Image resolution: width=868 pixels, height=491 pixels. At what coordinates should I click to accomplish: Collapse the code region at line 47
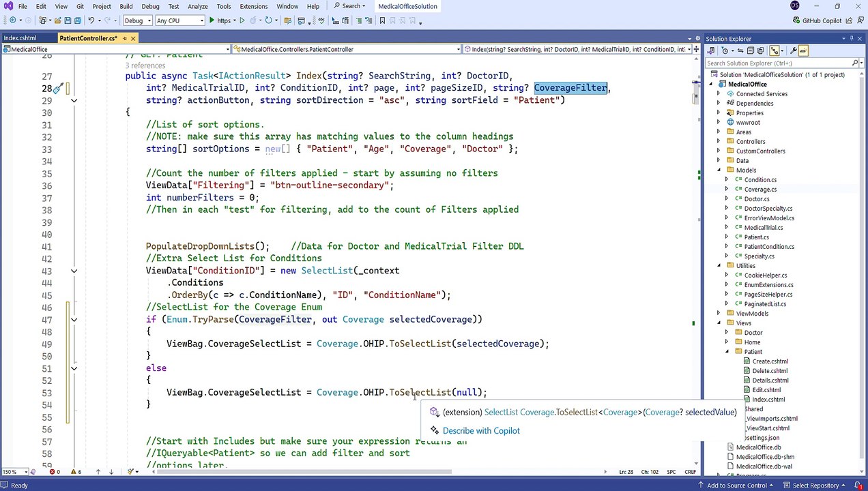(74, 319)
